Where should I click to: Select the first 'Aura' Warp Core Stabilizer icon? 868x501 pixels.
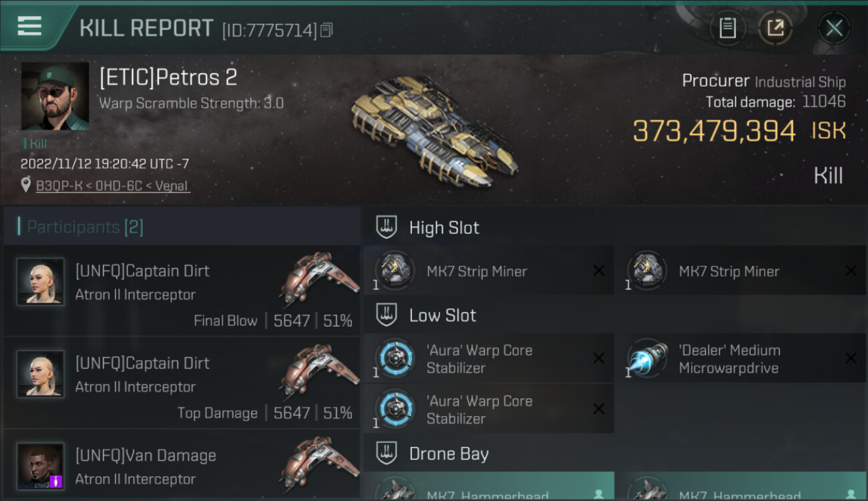[394, 359]
